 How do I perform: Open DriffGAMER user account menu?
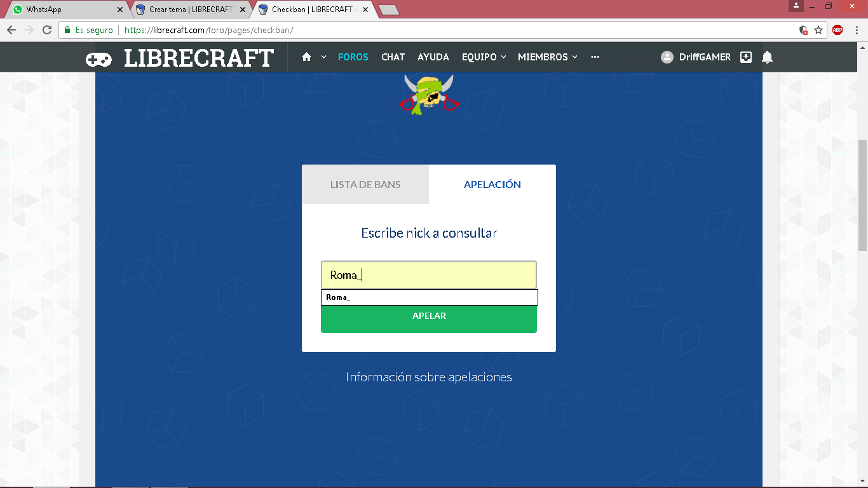(705, 57)
